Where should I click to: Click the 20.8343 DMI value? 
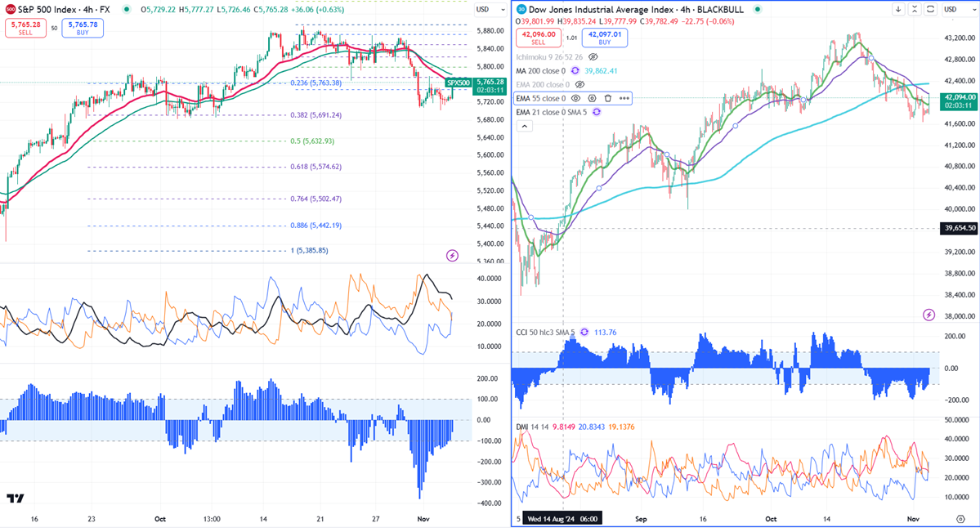tap(591, 427)
